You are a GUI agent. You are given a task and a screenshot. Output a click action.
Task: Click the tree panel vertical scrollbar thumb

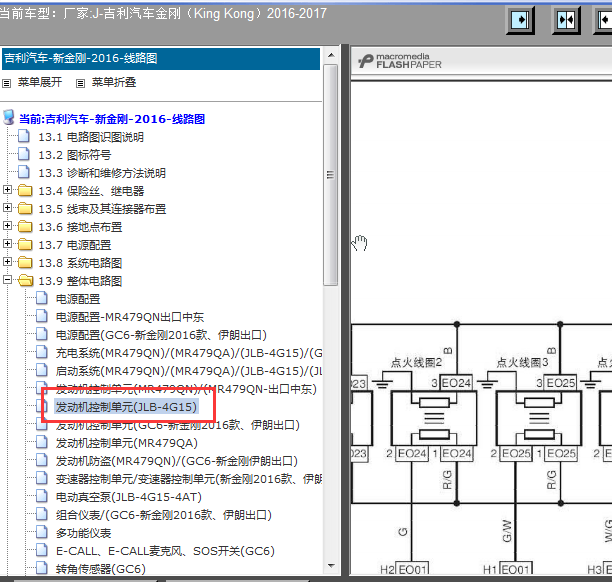click(331, 175)
